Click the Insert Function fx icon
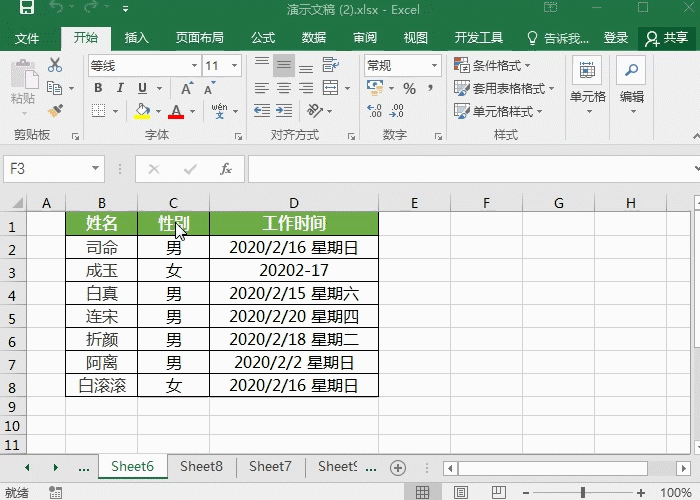Screen dimensions: 700x500 coord(226,169)
